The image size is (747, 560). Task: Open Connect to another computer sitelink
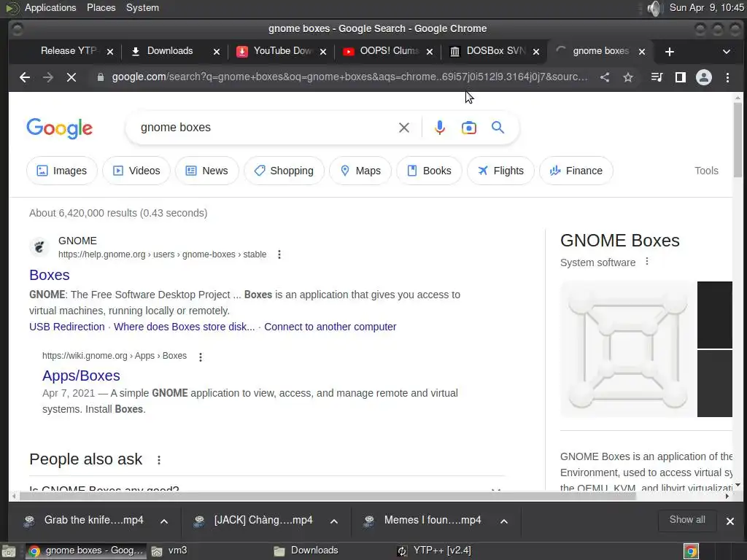click(330, 327)
